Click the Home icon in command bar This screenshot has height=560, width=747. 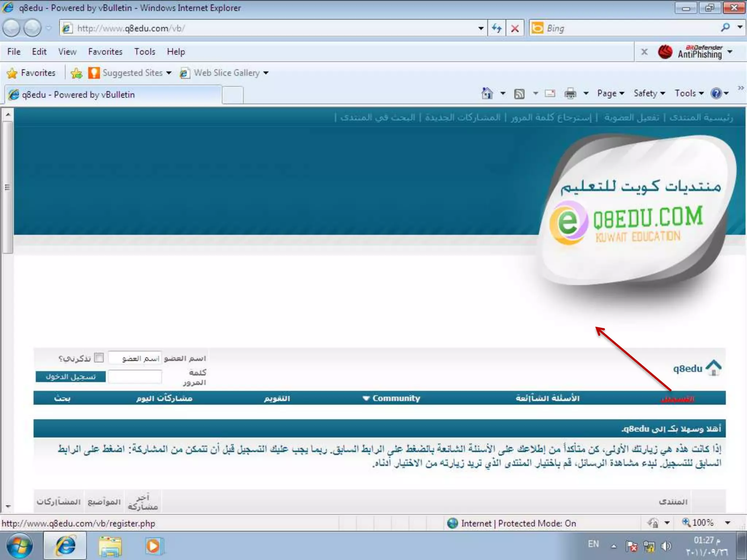click(x=487, y=94)
